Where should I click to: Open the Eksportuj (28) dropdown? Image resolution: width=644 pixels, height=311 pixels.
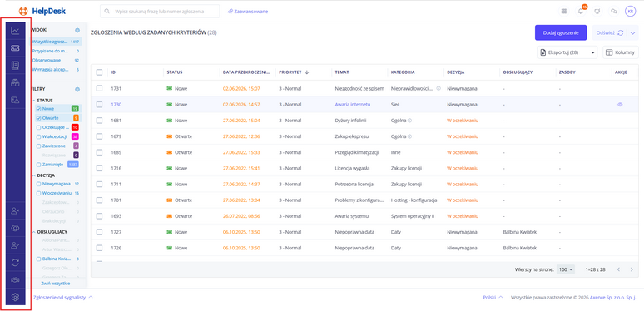[x=567, y=52]
